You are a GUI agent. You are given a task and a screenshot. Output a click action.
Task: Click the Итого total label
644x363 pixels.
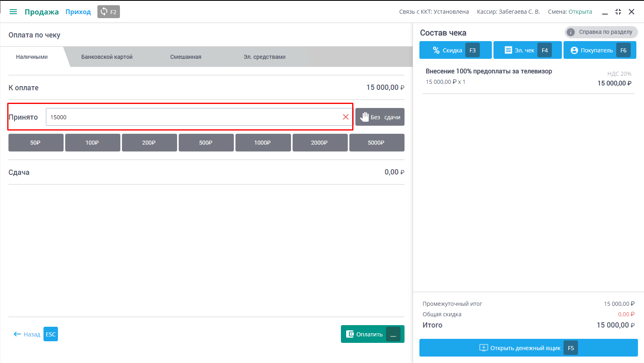click(432, 325)
